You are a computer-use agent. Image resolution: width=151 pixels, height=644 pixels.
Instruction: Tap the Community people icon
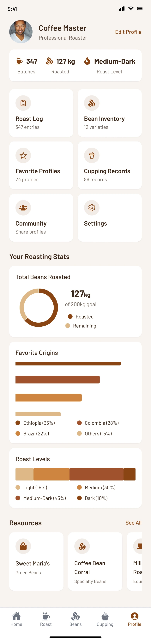pyautogui.click(x=23, y=208)
